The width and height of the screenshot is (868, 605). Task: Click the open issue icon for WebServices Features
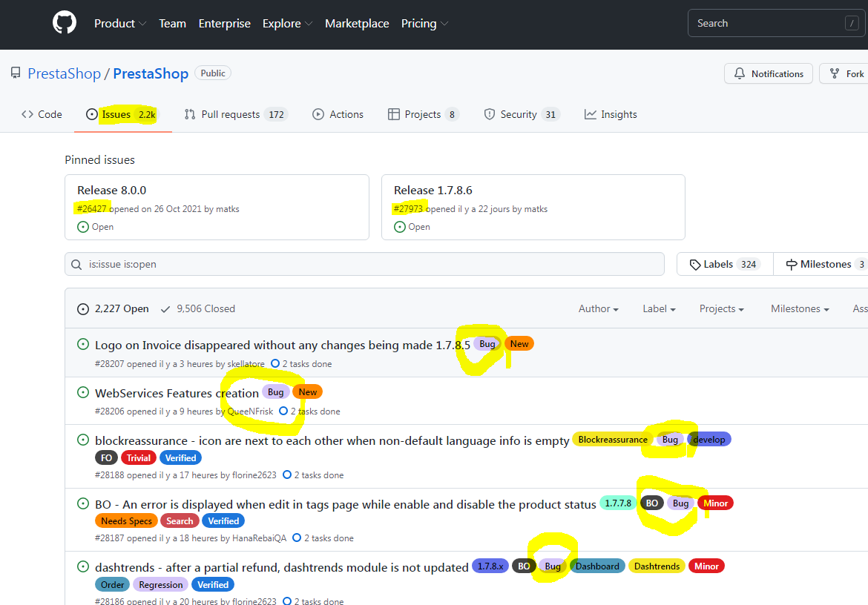(x=83, y=393)
